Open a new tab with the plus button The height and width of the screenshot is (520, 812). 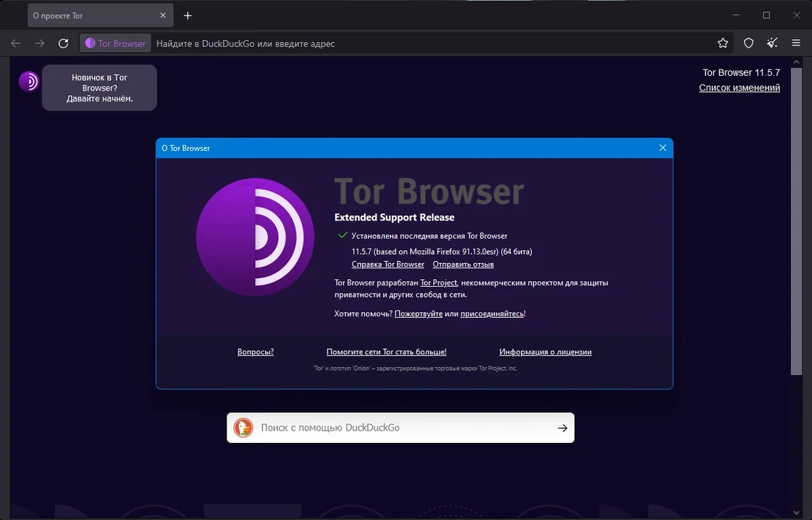[188, 16]
